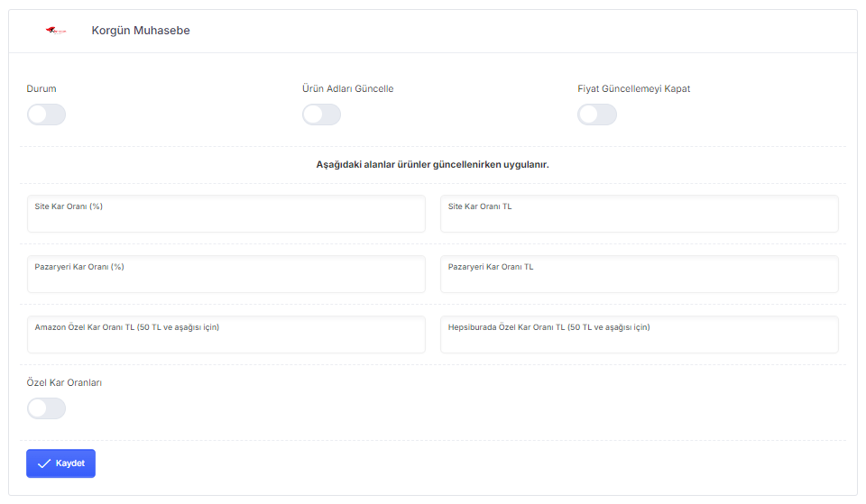Click the bold Aşağıdaki alanlar notice text
The height and width of the screenshot is (504, 866).
[432, 164]
